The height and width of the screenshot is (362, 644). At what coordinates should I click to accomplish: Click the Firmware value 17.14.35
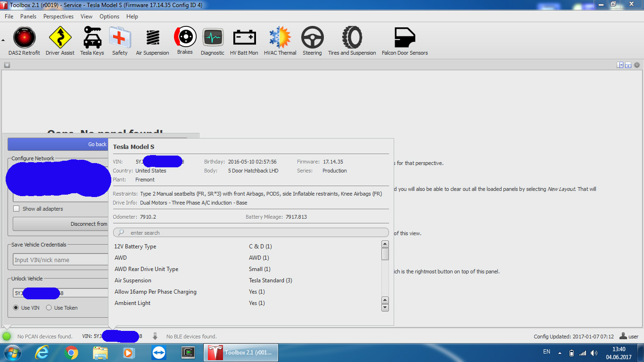point(333,162)
